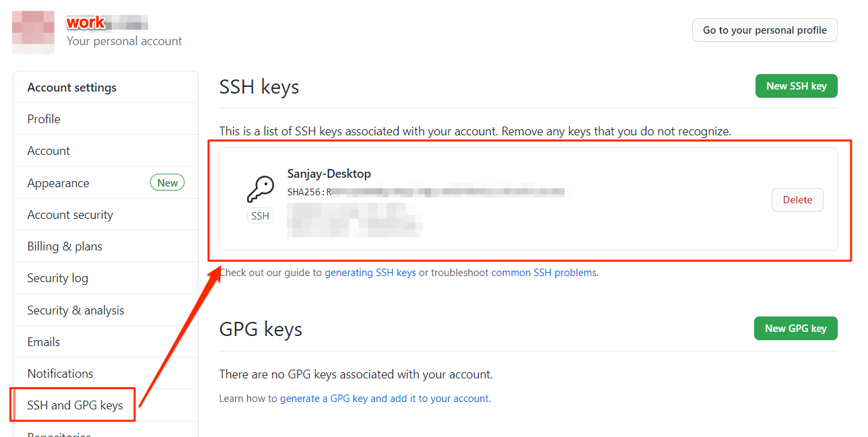This screenshot has height=437, width=868.
Task: Open Notifications settings
Action: click(x=60, y=374)
